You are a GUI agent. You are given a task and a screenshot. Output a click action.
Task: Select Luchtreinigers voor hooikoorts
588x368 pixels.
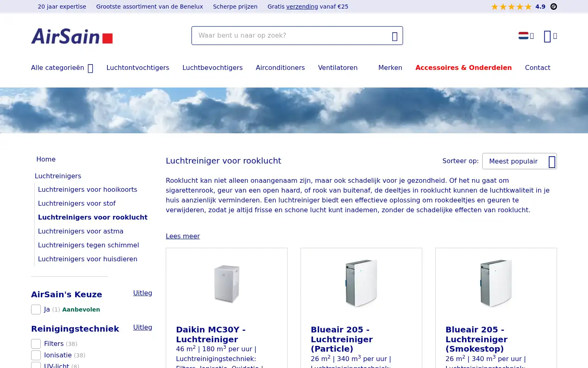pos(87,190)
